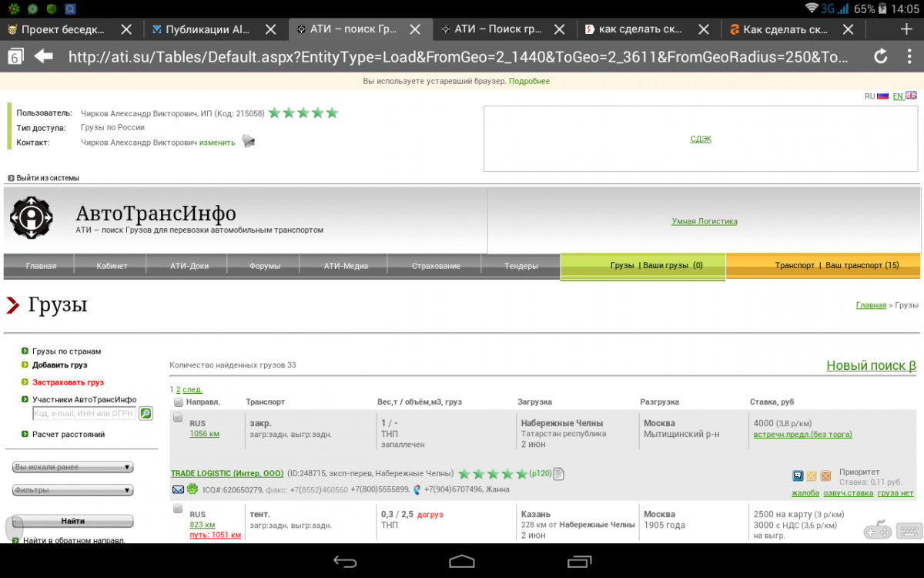Click 'Выйти из системы' logout link
Image resolution: width=924 pixels, height=578 pixels.
(48, 178)
